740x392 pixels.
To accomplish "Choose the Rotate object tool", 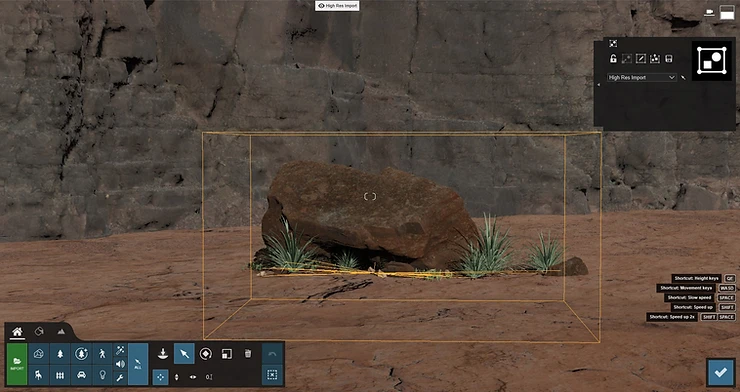I will (205, 354).
